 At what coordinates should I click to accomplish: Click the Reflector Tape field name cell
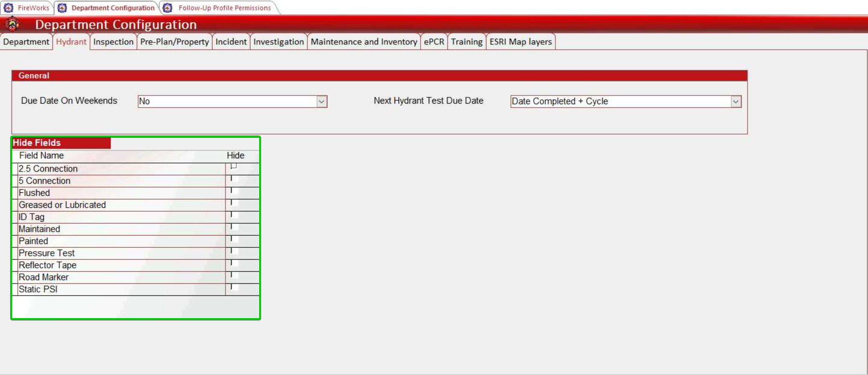click(x=47, y=265)
